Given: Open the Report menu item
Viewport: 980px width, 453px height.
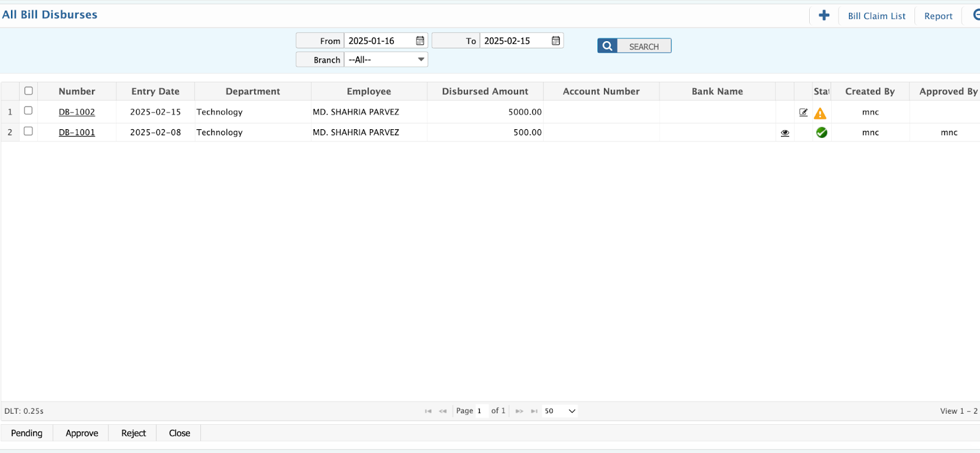Looking at the screenshot, I should tap(938, 16).
